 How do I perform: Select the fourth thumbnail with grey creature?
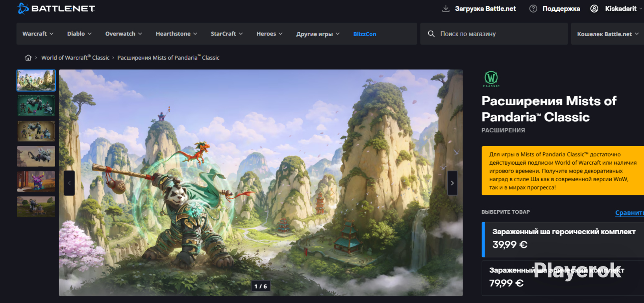tap(36, 156)
